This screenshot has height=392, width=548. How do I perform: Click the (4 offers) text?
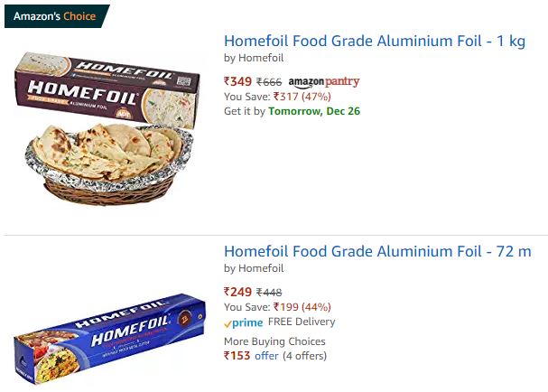(305, 356)
